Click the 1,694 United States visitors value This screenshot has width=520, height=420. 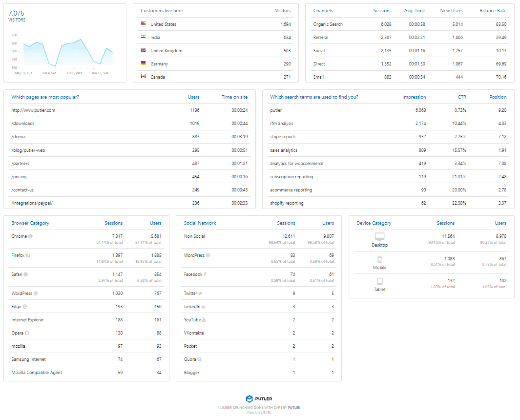(286, 24)
